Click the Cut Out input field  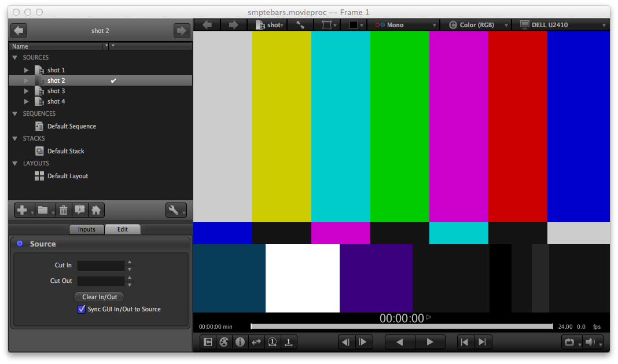click(101, 281)
